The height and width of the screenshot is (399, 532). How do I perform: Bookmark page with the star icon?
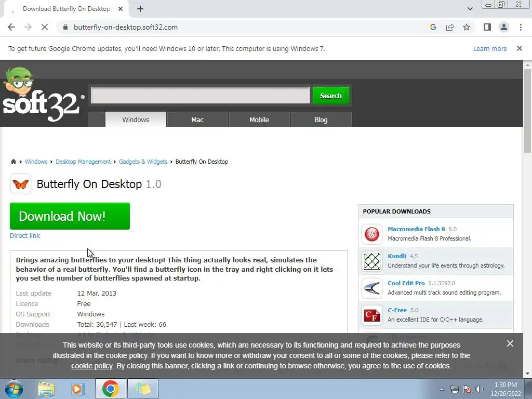[x=467, y=27]
